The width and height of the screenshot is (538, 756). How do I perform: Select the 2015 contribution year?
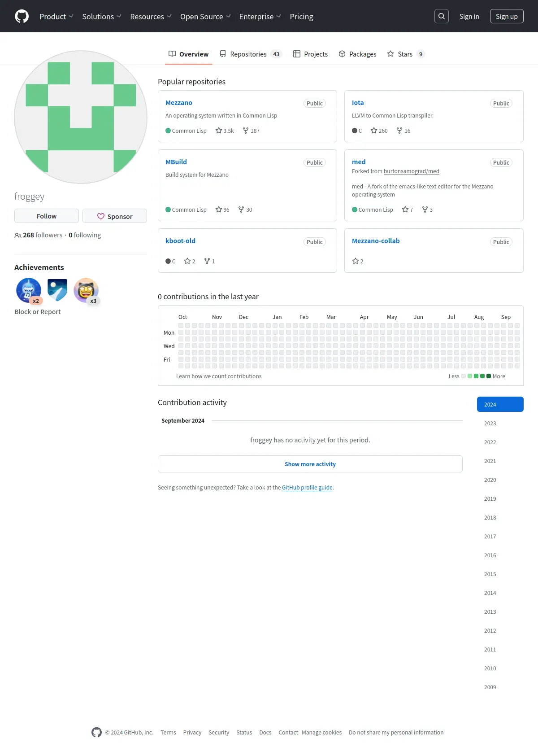coord(500,574)
